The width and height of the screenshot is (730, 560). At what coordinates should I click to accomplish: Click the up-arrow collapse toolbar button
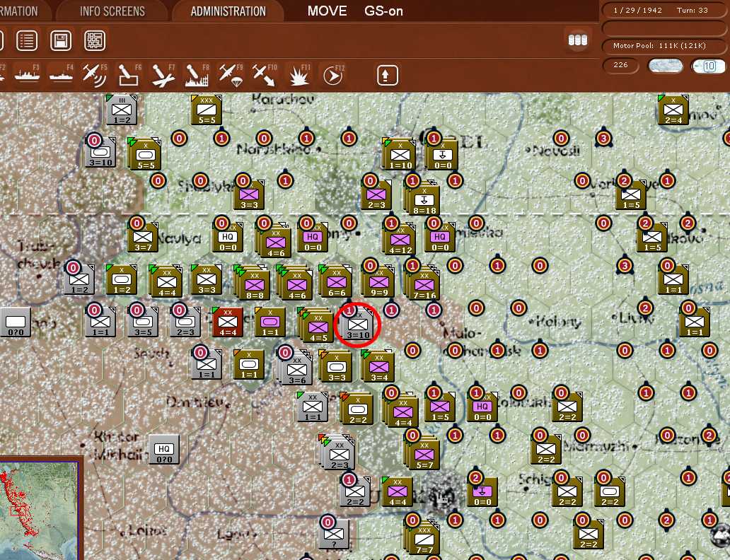pyautogui.click(x=388, y=76)
